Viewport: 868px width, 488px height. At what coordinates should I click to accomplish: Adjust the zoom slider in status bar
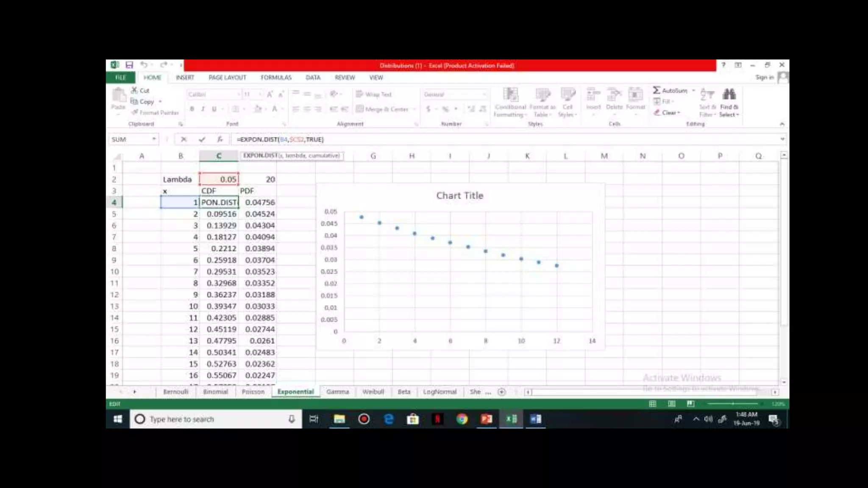(733, 404)
